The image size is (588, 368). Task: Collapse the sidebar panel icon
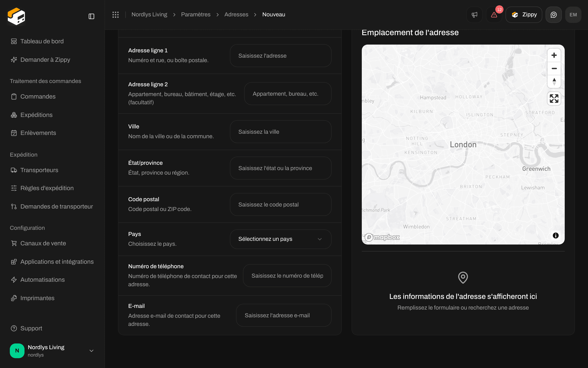(91, 16)
